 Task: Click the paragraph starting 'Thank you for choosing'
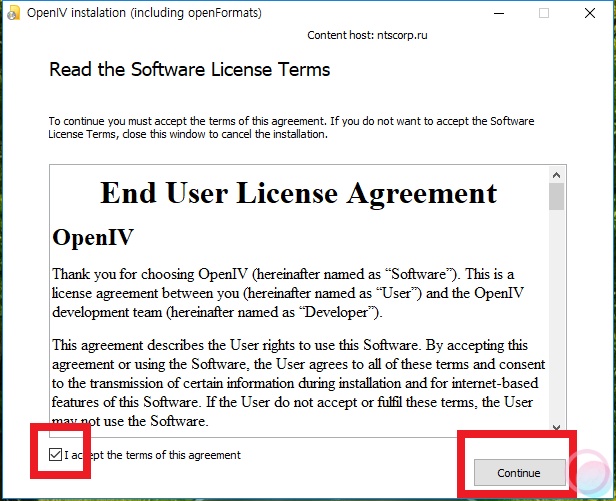coord(288,293)
